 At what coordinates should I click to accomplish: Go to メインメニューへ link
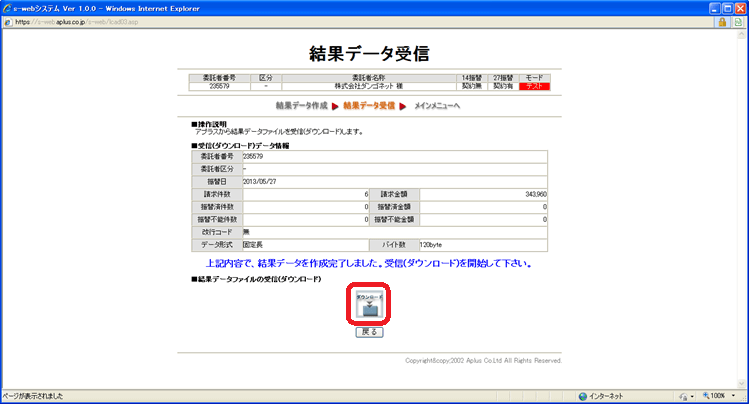tap(437, 105)
